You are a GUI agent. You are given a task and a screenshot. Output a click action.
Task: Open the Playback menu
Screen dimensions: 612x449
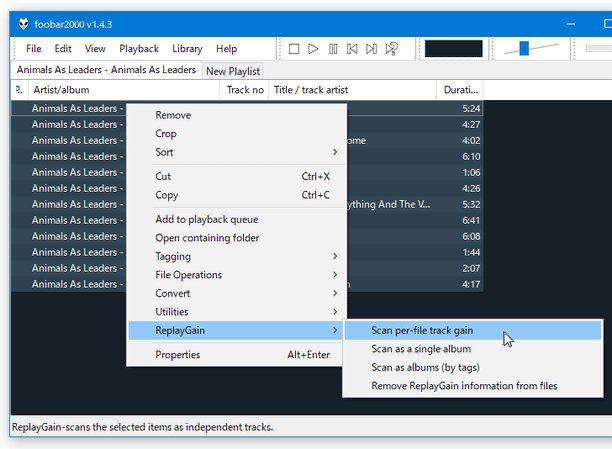pyautogui.click(x=139, y=49)
